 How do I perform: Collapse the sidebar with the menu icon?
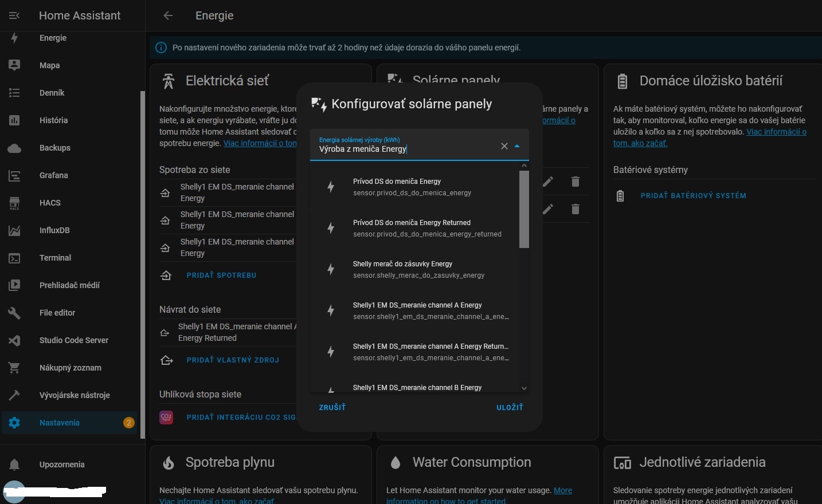tap(14, 15)
